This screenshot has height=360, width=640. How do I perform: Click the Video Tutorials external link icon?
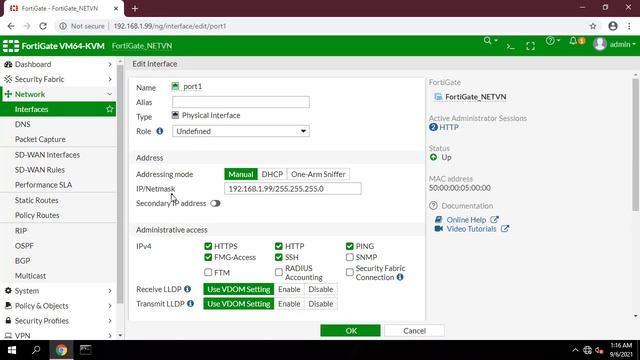[505, 229]
